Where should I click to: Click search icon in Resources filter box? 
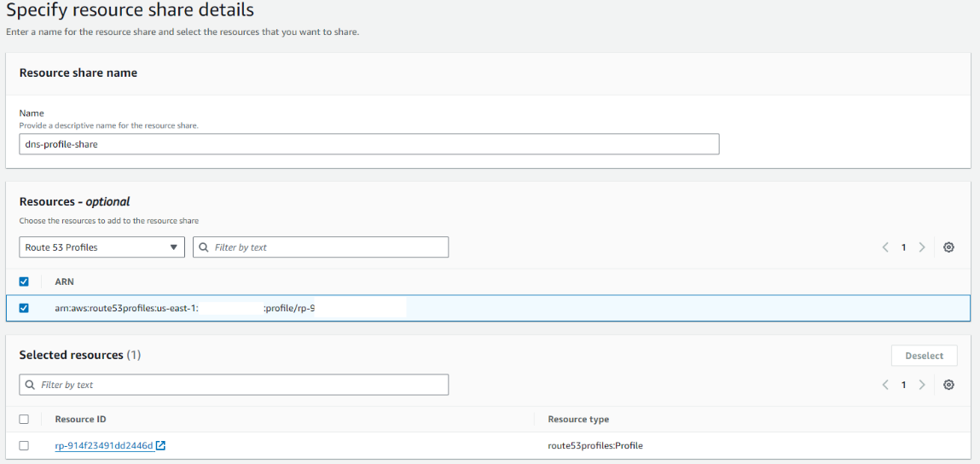pos(203,247)
